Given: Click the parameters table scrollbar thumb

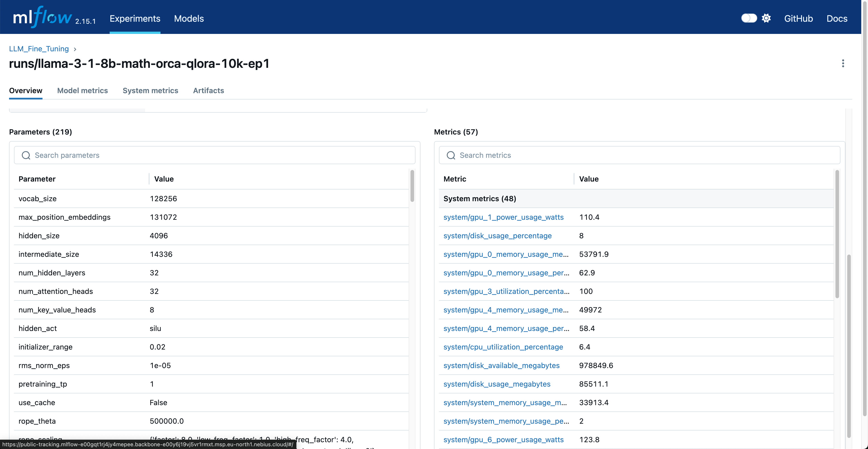Looking at the screenshot, I should pyautogui.click(x=412, y=186).
